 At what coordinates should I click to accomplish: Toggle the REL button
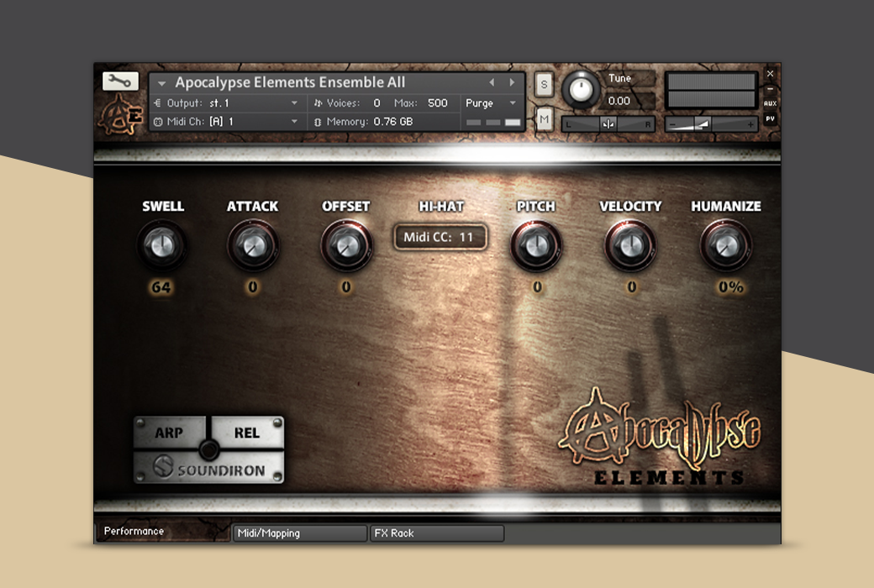247,433
